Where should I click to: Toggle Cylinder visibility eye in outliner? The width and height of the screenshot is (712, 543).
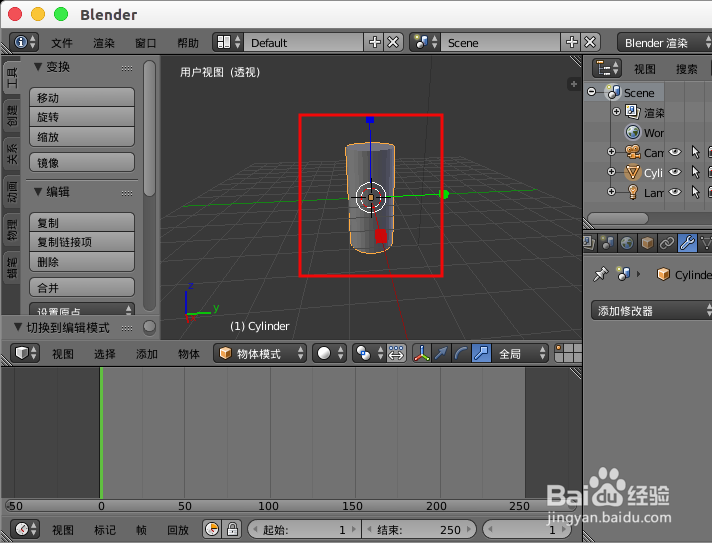click(675, 172)
